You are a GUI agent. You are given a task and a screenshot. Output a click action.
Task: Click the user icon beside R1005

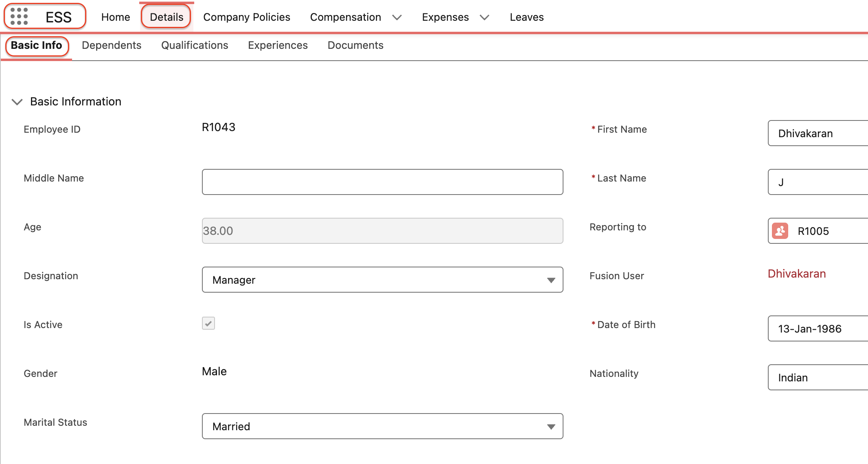(780, 231)
